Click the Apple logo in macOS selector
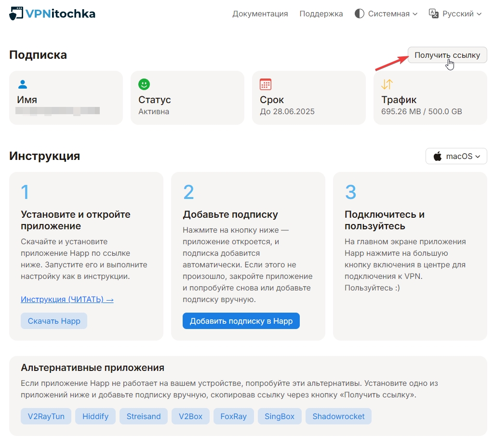 (438, 156)
